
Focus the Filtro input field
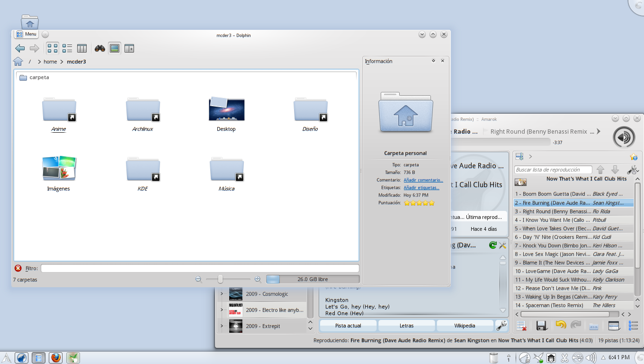tap(200, 268)
